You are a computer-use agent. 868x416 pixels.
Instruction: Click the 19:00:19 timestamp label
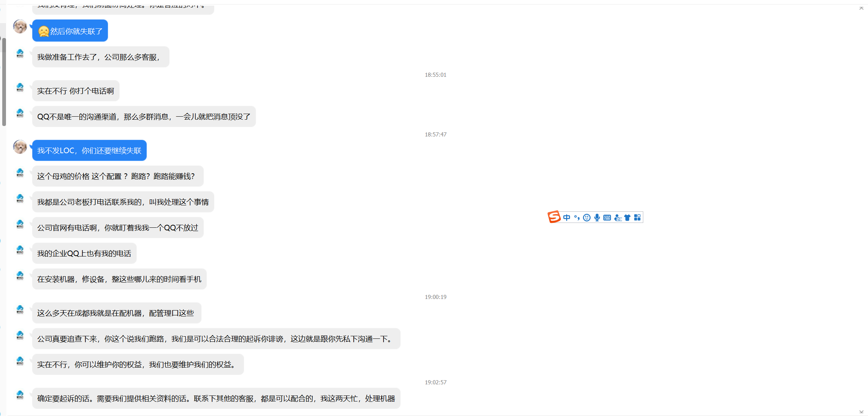(x=435, y=297)
